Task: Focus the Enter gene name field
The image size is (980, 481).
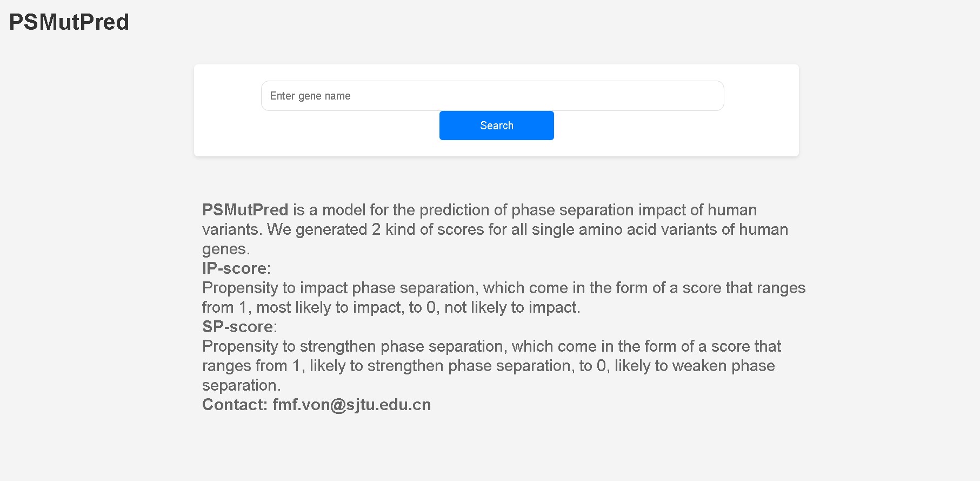Action: (x=492, y=96)
